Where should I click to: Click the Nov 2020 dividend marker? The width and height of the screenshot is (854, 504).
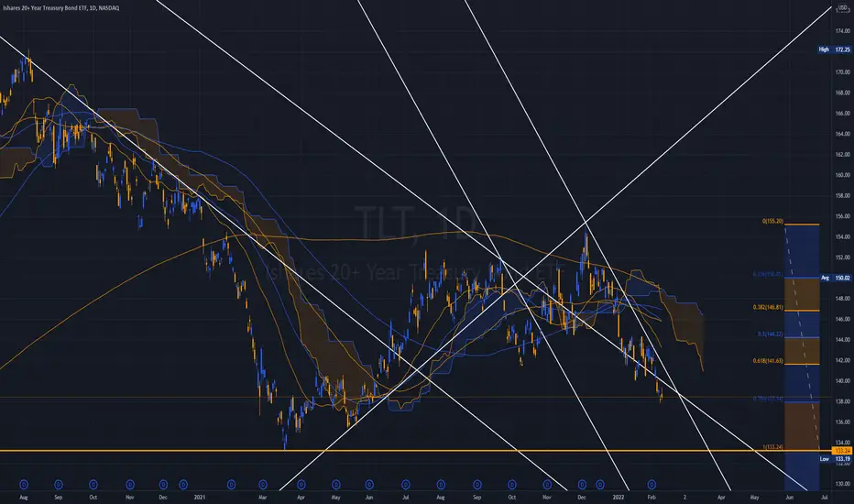point(129,485)
